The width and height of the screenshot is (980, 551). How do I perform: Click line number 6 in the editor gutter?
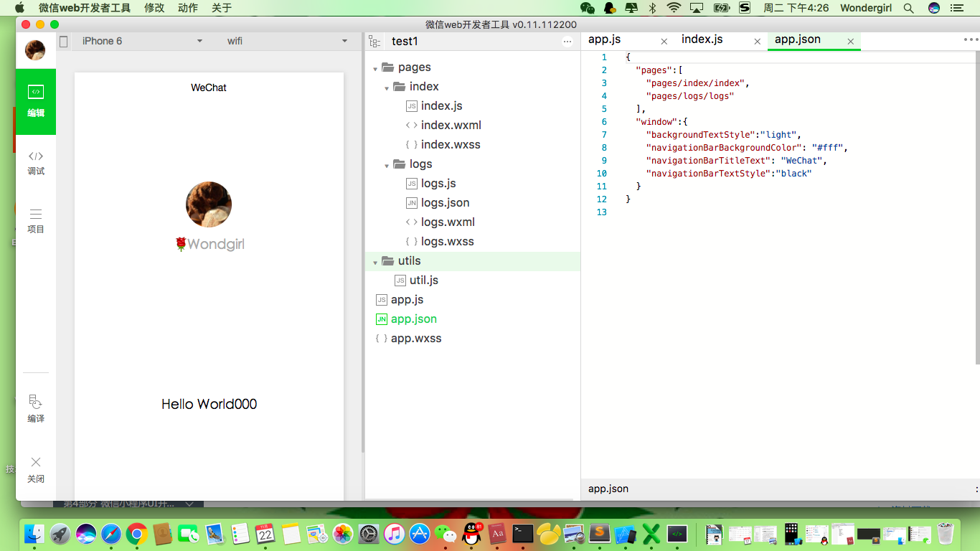pyautogui.click(x=604, y=122)
